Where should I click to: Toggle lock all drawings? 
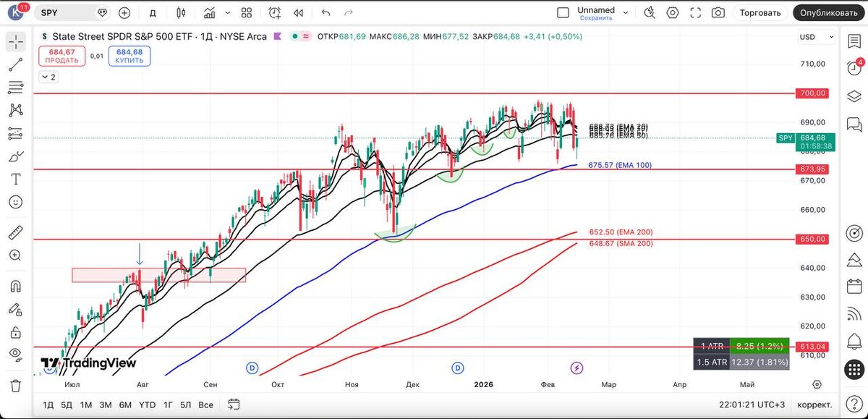(x=15, y=332)
